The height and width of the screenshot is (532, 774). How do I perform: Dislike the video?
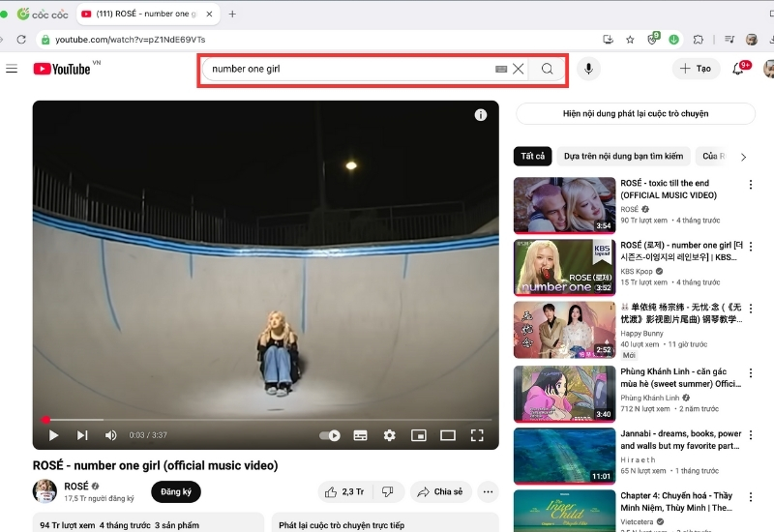coord(388,491)
